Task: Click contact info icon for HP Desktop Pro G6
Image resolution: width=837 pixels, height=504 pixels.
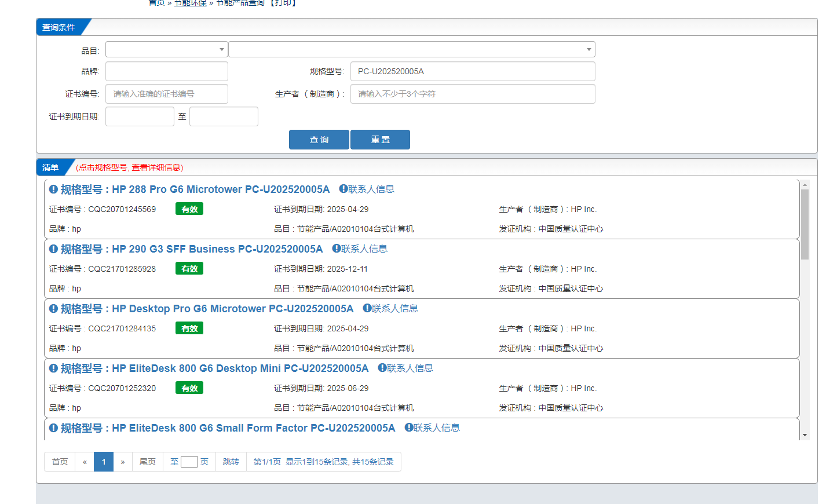Action: [367, 308]
